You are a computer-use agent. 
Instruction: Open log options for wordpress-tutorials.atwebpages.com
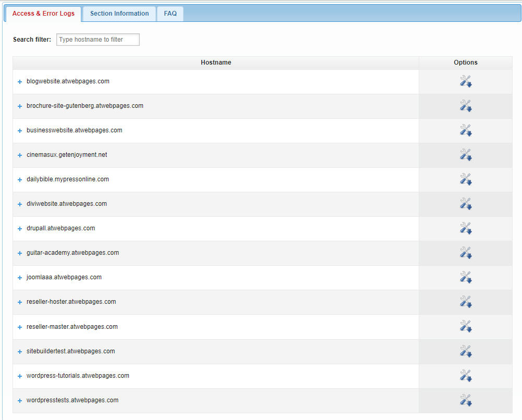point(466,376)
